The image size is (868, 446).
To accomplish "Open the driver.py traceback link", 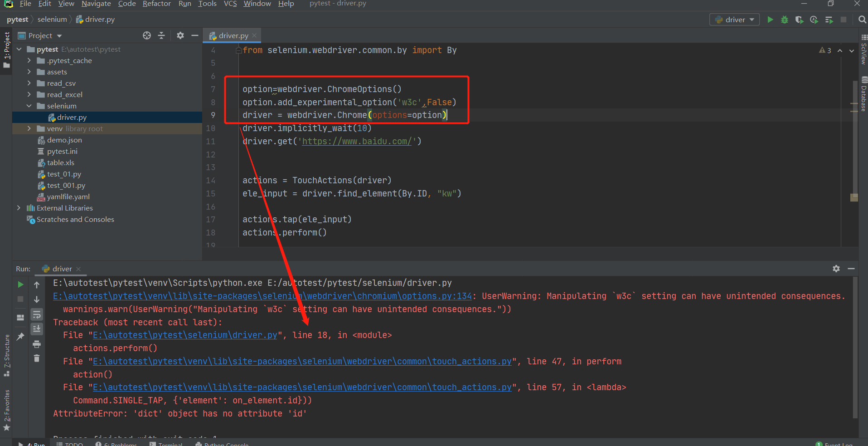I will pyautogui.click(x=185, y=335).
